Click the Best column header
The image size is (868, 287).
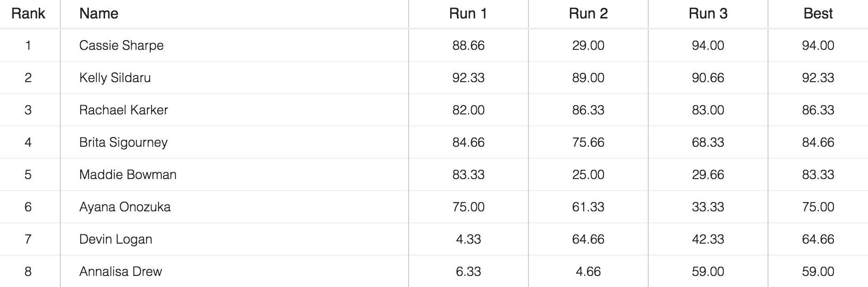818,14
